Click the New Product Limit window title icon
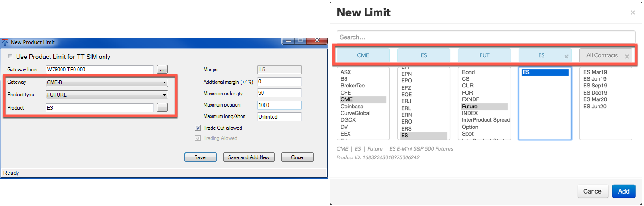644x206 pixels. 5,42
